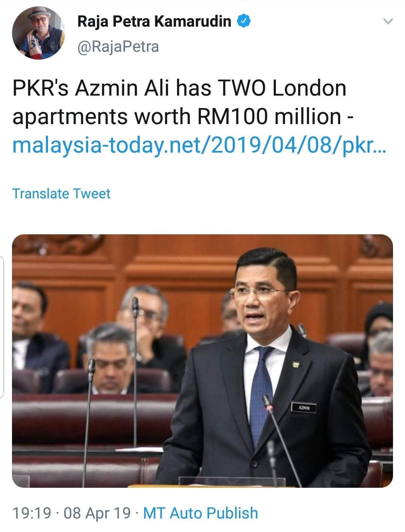Click the 19:19 tweet time

click(x=31, y=513)
